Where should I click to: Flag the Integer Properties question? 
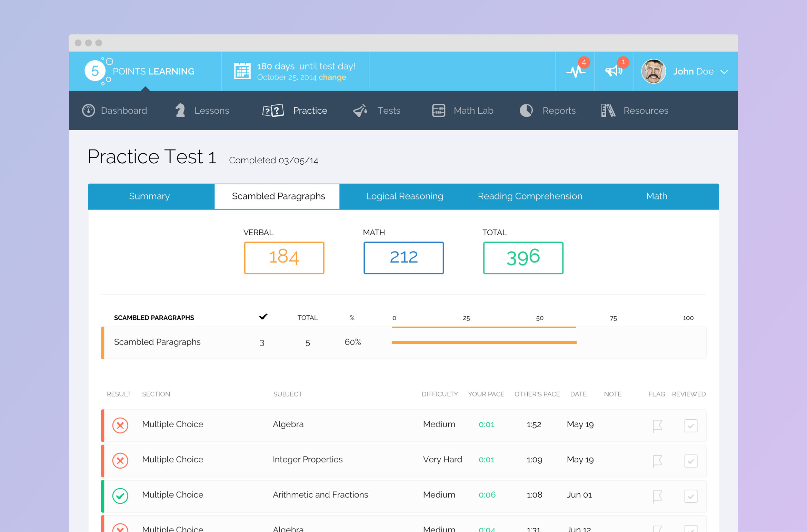657,461
